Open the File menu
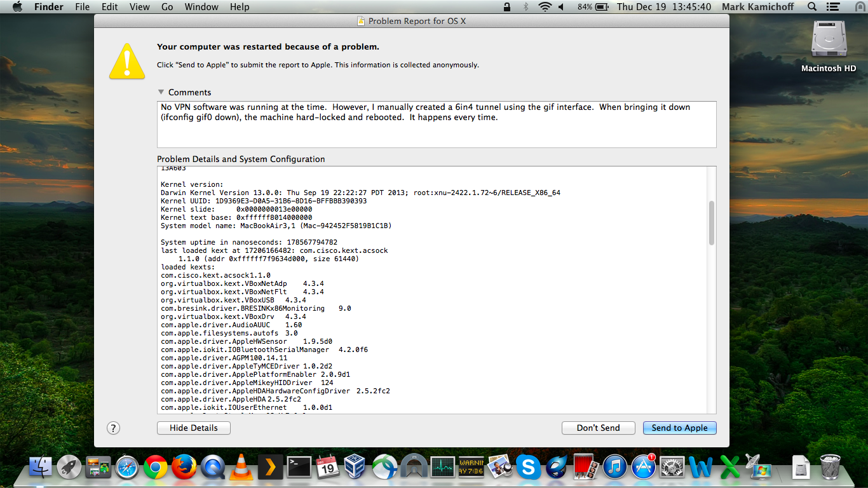Viewport: 868px width, 488px height. click(x=82, y=7)
